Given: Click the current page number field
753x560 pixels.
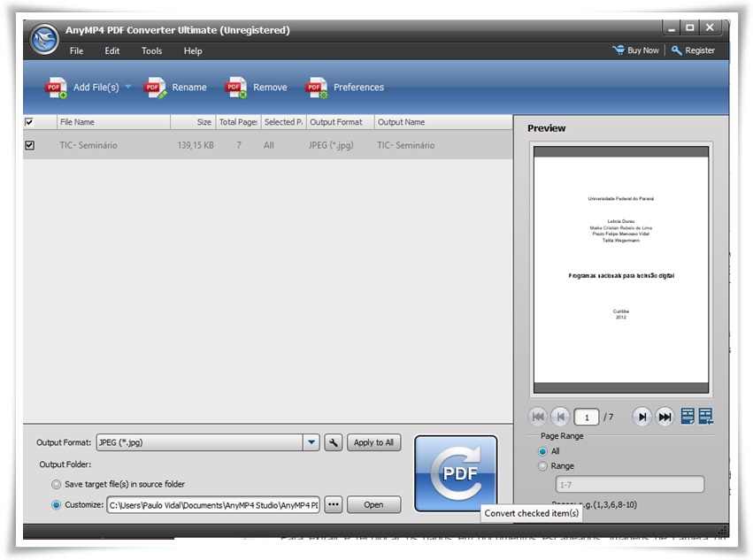Looking at the screenshot, I should (x=587, y=418).
